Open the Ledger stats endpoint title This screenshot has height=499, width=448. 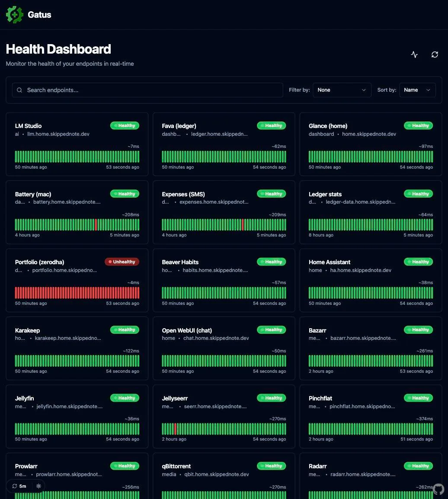pyautogui.click(x=325, y=194)
